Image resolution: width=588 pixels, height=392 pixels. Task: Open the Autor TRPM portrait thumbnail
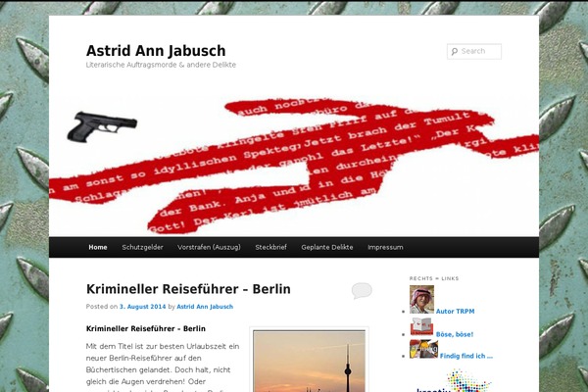(421, 299)
